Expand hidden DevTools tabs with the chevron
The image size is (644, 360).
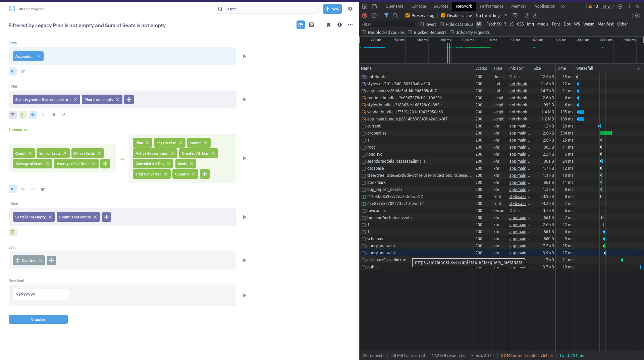pyautogui.click(x=563, y=6)
